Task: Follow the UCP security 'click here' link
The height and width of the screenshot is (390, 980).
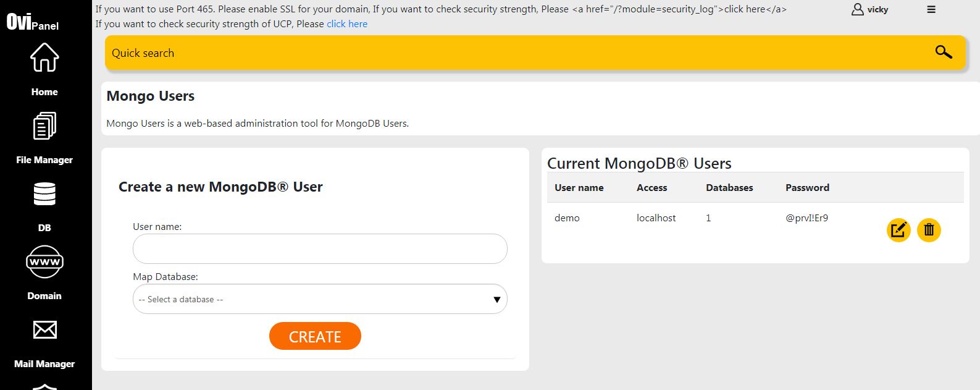Action: tap(347, 24)
